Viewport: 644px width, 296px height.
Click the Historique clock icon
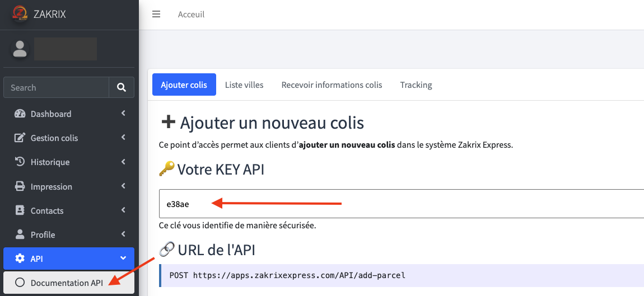(x=20, y=162)
